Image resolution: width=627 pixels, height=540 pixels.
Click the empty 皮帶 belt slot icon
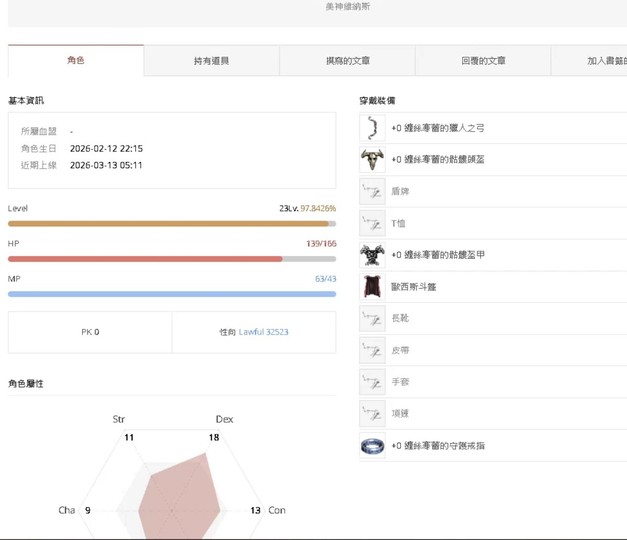click(372, 350)
